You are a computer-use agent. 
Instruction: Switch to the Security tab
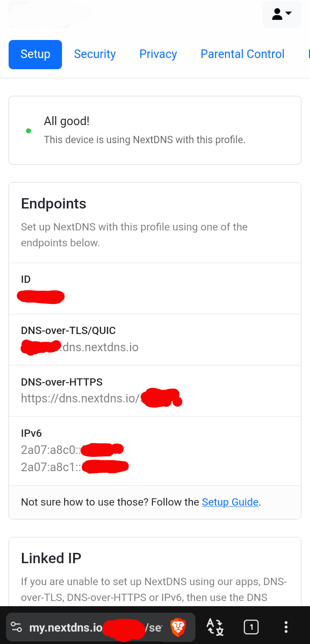pos(95,54)
